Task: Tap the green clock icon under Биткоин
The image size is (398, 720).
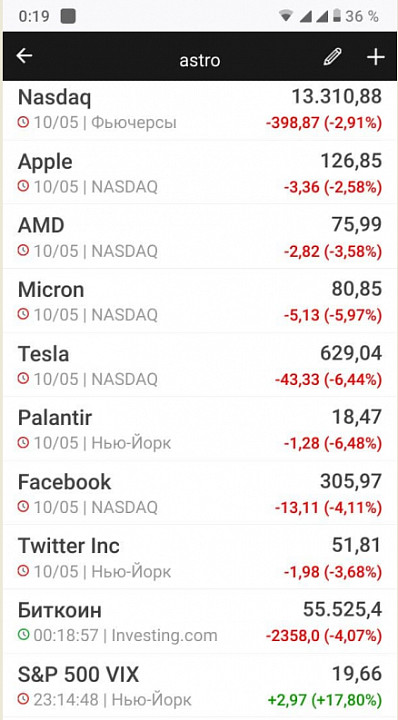Action: (23, 635)
